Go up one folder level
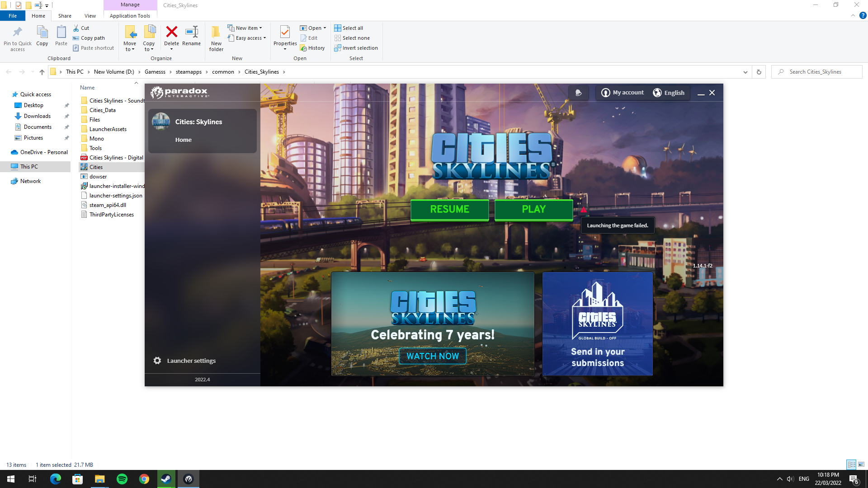 42,72
